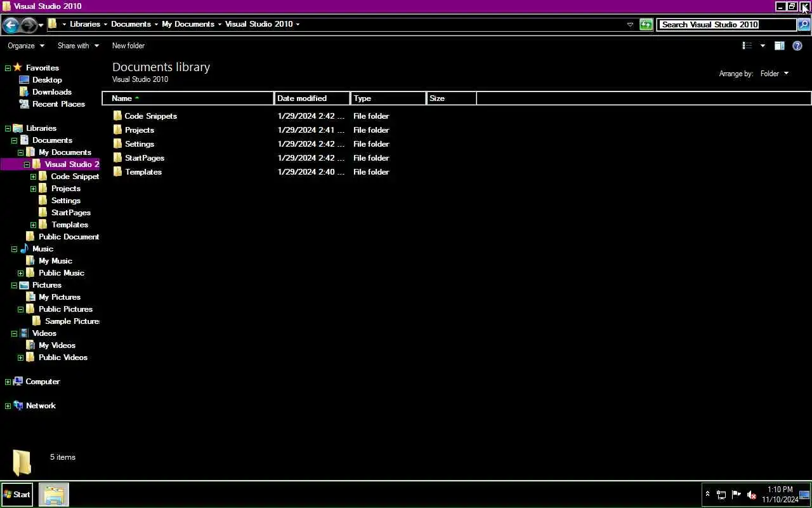Expand the Network tree node
This screenshot has width=812, height=508.
pos(8,406)
